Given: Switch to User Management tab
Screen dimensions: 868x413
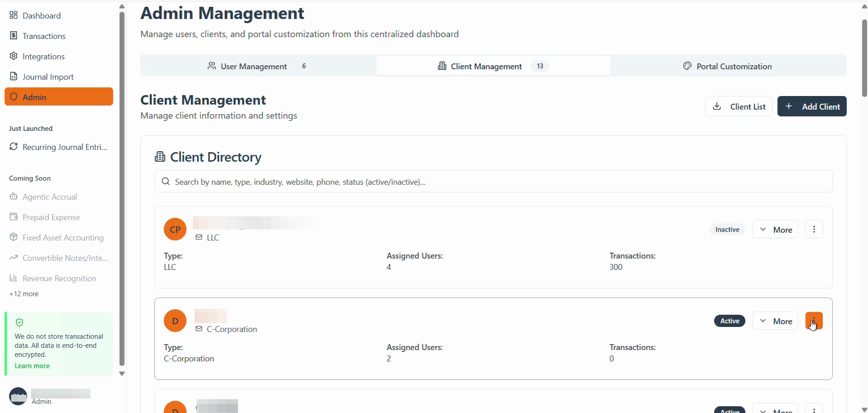Looking at the screenshot, I should (258, 66).
